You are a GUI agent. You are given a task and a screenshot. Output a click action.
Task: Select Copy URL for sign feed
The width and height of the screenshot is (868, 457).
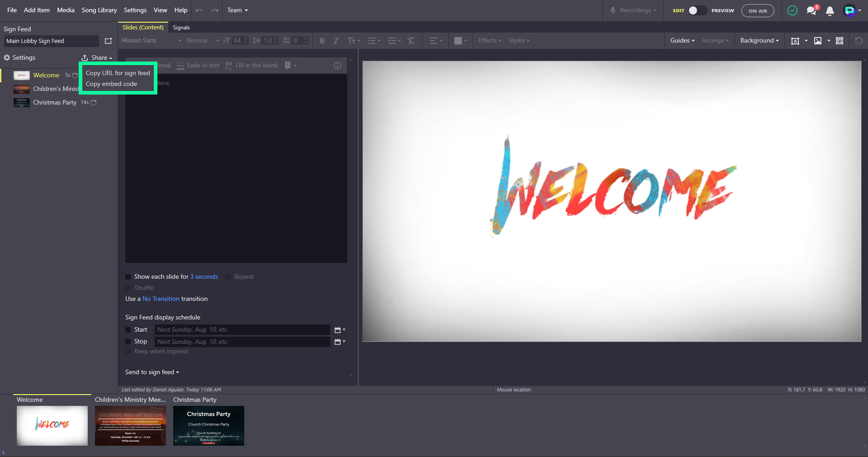[118, 73]
